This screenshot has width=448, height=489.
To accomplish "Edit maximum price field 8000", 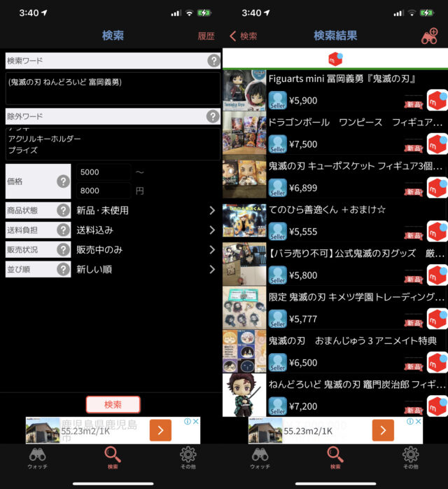I will point(104,191).
